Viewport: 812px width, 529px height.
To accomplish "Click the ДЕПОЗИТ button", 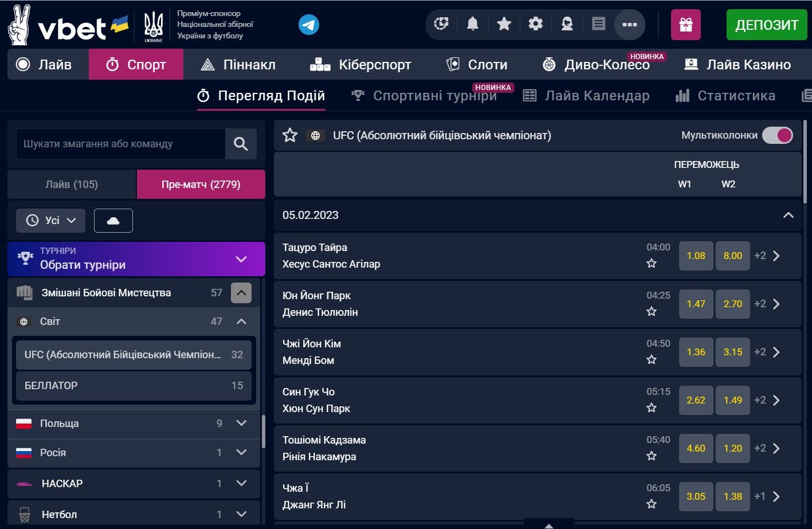I will [767, 25].
